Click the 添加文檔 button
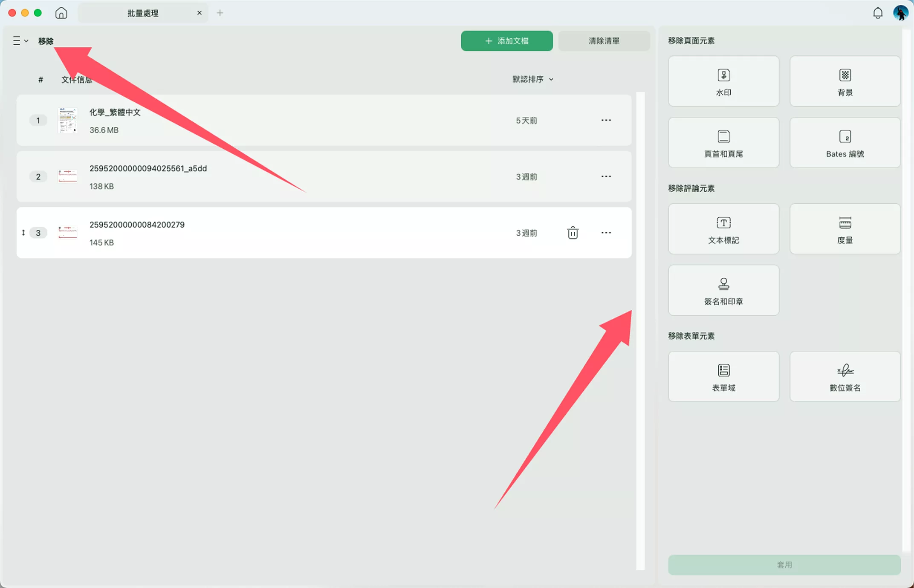 tap(507, 41)
